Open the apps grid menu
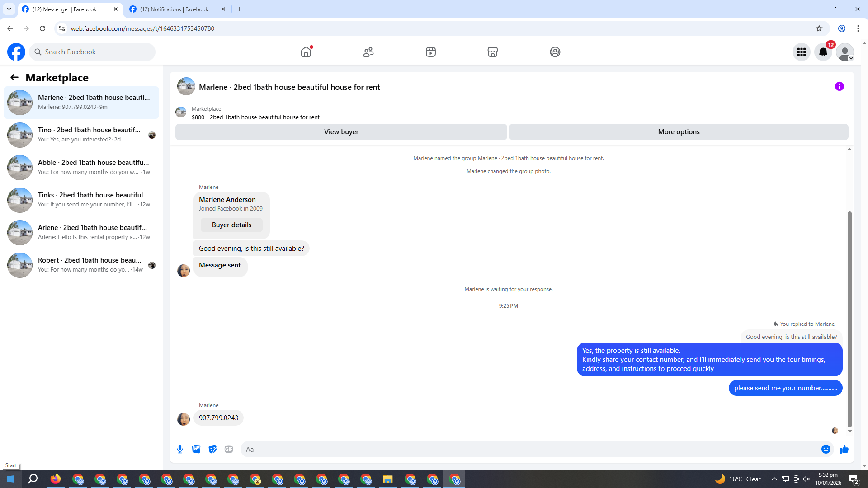Screen dimensions: 868x488 coord(802,52)
